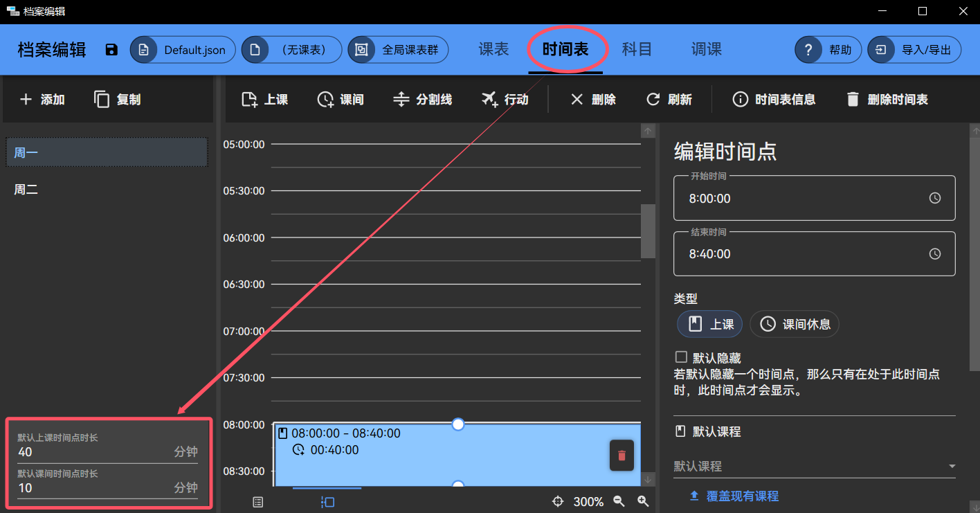Click the zoom-in magnifier in the status bar
980x513 pixels.
pos(643,501)
